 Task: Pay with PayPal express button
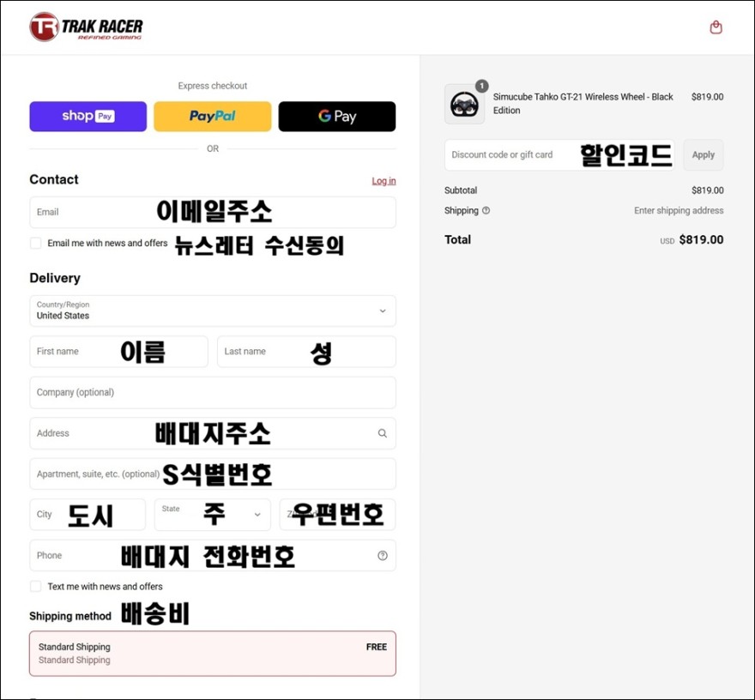(x=213, y=116)
